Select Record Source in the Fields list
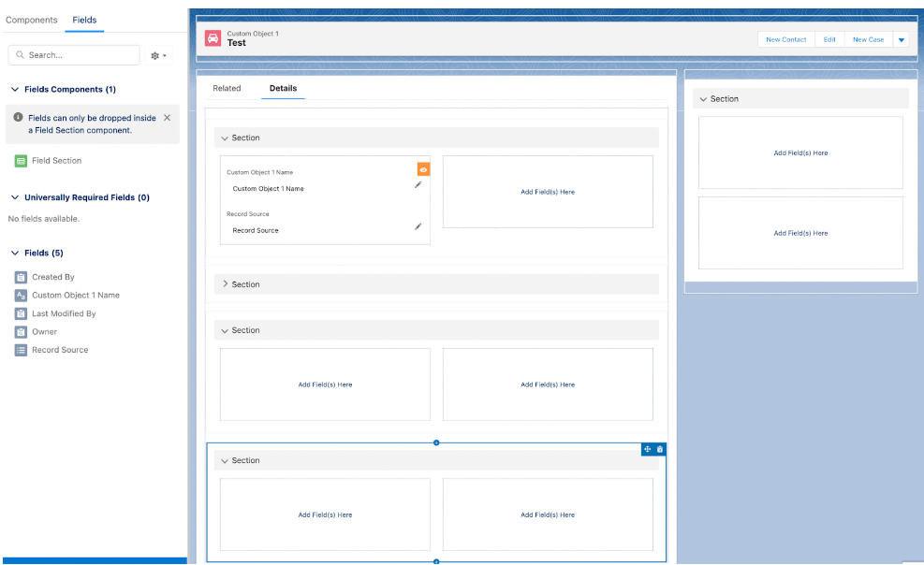Screen dimensions: 924x565 (x=60, y=350)
